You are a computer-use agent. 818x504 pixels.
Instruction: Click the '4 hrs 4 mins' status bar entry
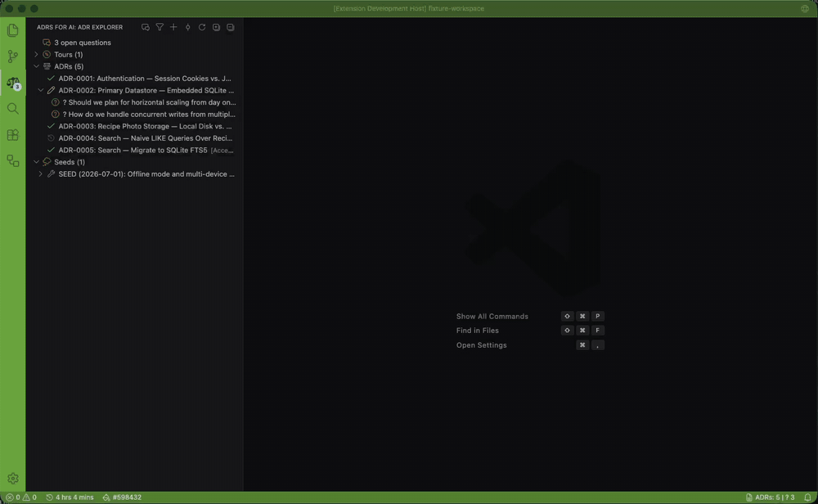tap(70, 497)
